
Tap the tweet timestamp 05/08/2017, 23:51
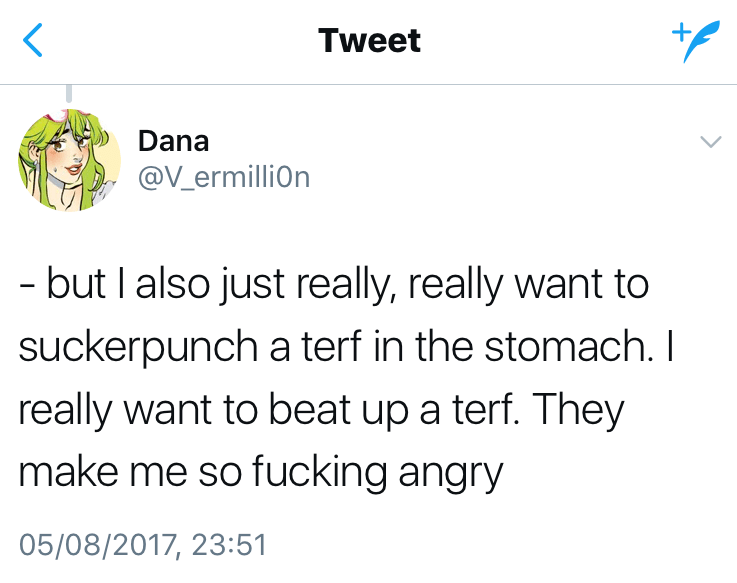pos(143,545)
